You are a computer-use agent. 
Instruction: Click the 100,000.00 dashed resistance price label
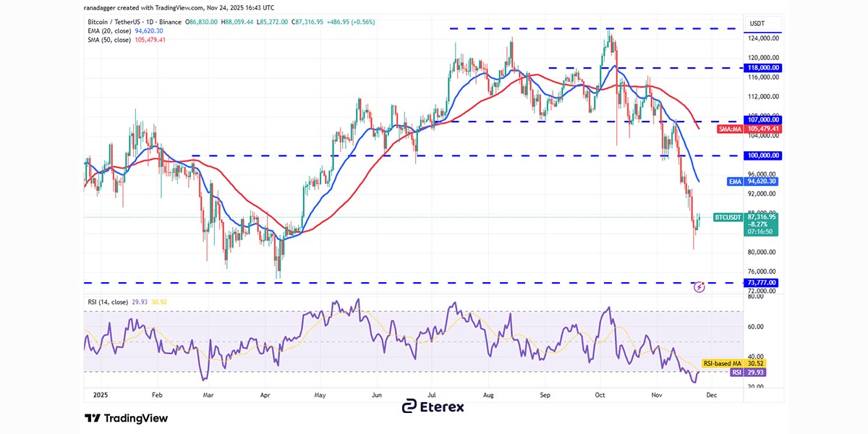(761, 155)
